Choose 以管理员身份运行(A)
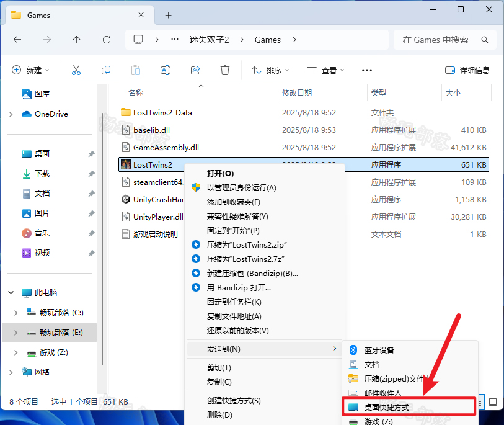This screenshot has height=425, width=504. (265, 187)
